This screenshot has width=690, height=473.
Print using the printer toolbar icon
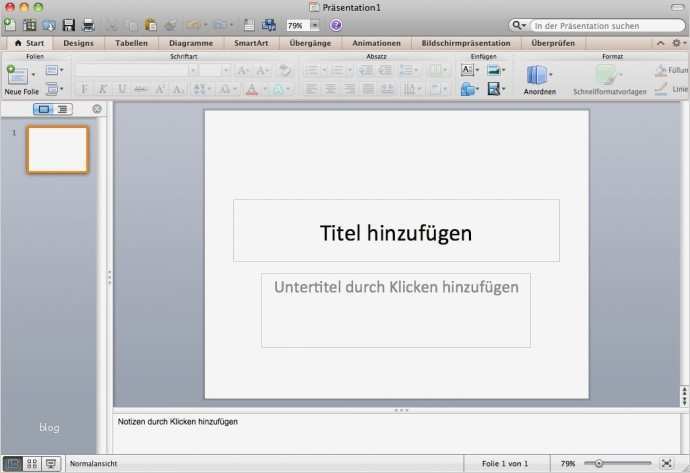pos(88,25)
